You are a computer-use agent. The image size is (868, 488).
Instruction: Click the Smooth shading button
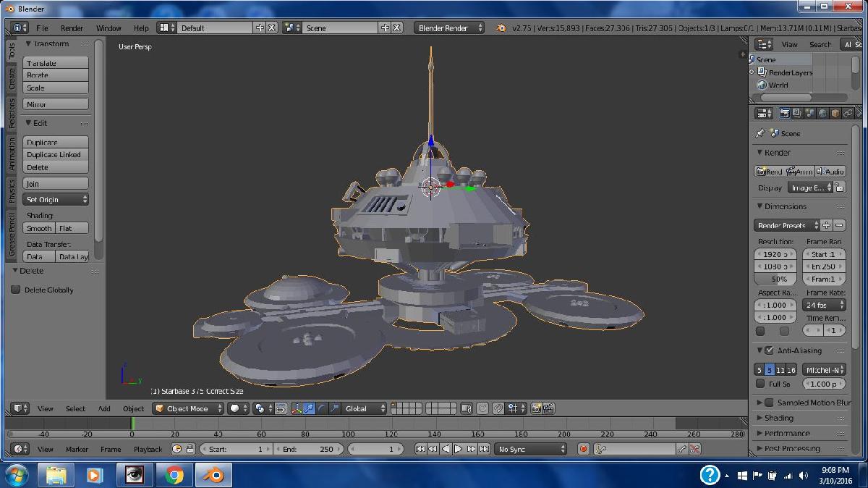(39, 228)
